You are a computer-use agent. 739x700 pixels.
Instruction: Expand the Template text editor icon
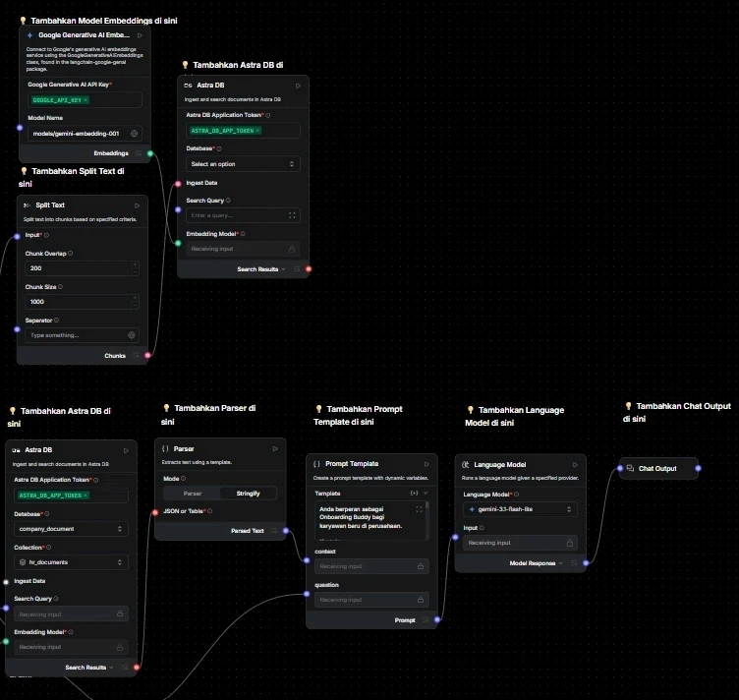coord(419,509)
